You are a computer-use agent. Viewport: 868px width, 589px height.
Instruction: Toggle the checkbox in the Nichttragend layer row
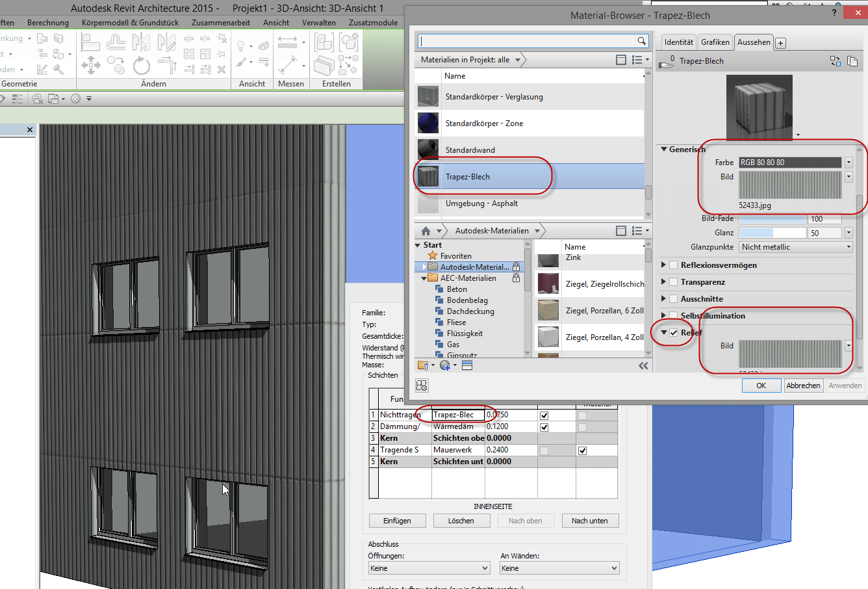tap(544, 415)
